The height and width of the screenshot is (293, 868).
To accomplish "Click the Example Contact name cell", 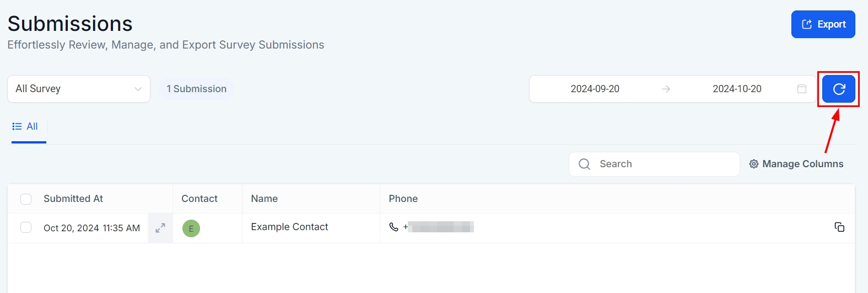I will [x=289, y=227].
